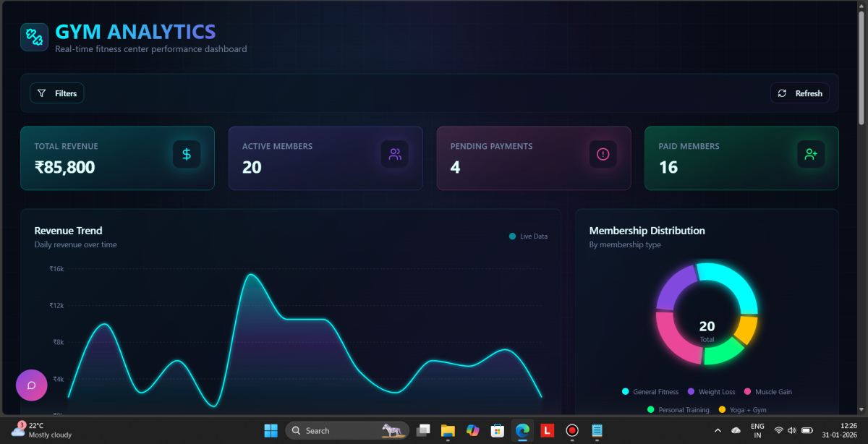Click the alert icon on Pending Payments
868x444 pixels.
click(x=603, y=154)
